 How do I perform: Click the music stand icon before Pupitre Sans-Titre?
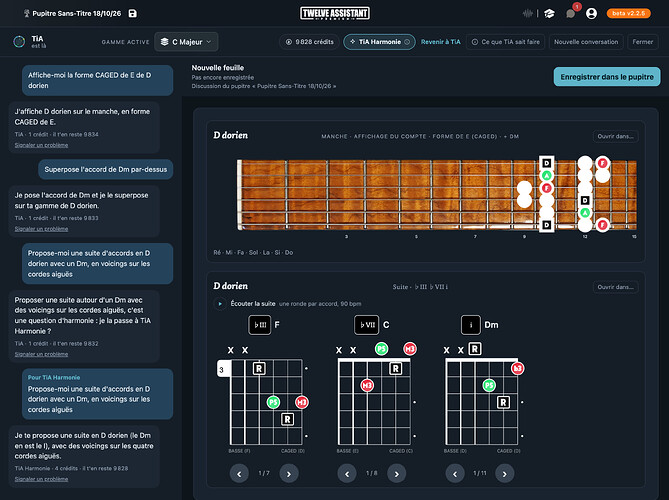(26, 13)
